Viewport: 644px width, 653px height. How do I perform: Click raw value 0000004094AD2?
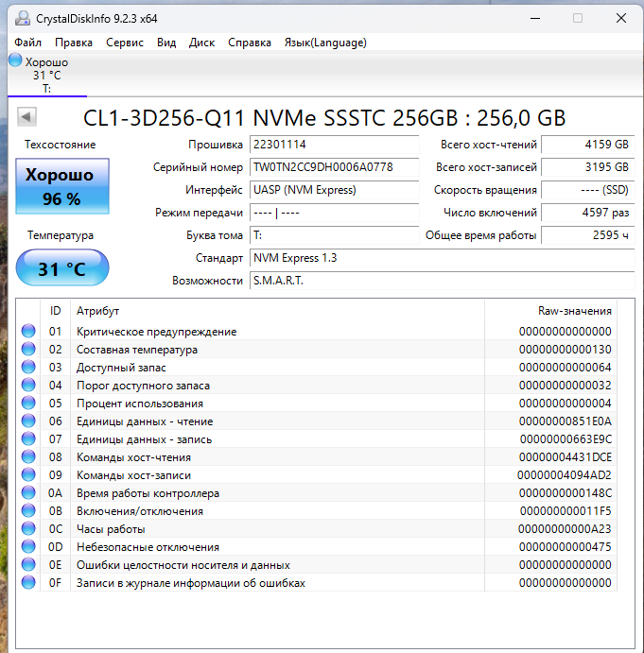tap(565, 475)
